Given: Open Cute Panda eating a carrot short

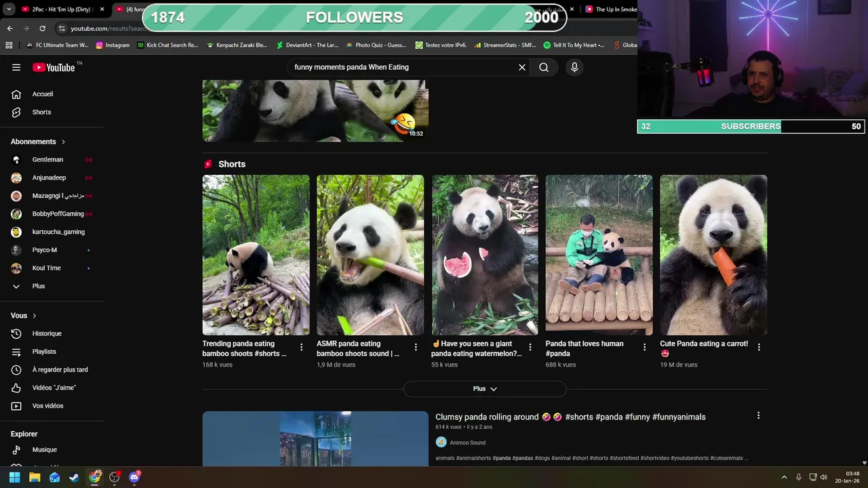Looking at the screenshot, I should (713, 255).
